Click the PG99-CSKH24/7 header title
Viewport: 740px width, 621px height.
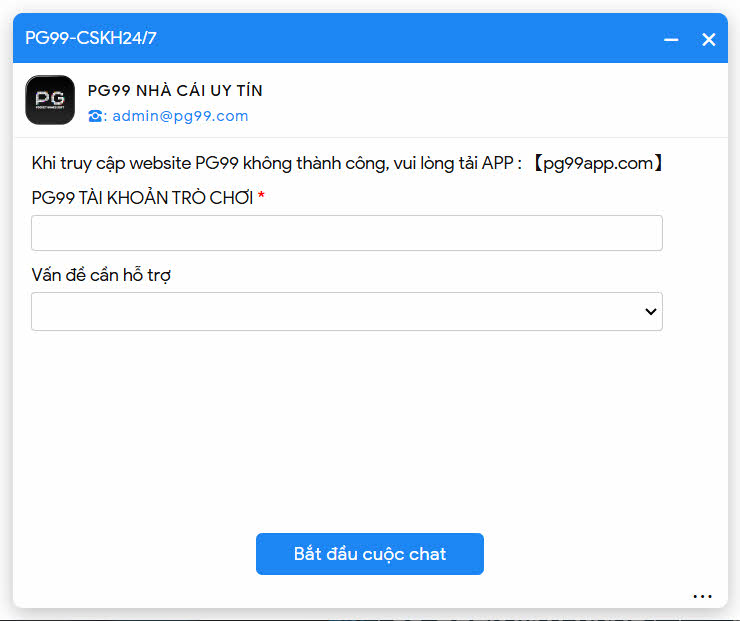[91, 38]
